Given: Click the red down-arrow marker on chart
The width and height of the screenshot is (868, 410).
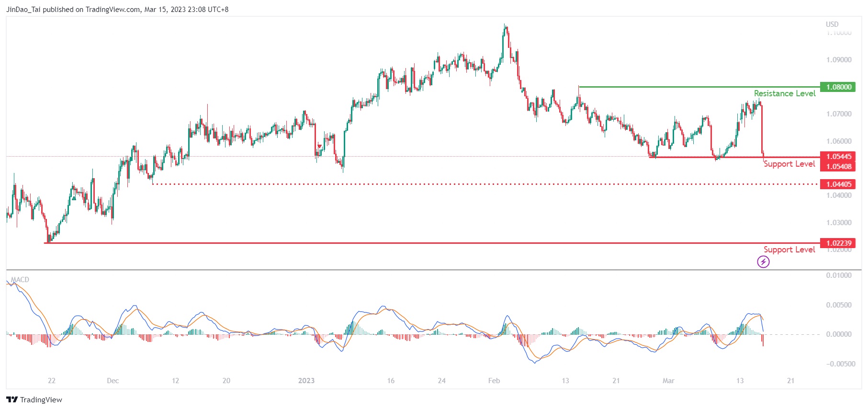Looking at the screenshot, I should click(x=319, y=146).
